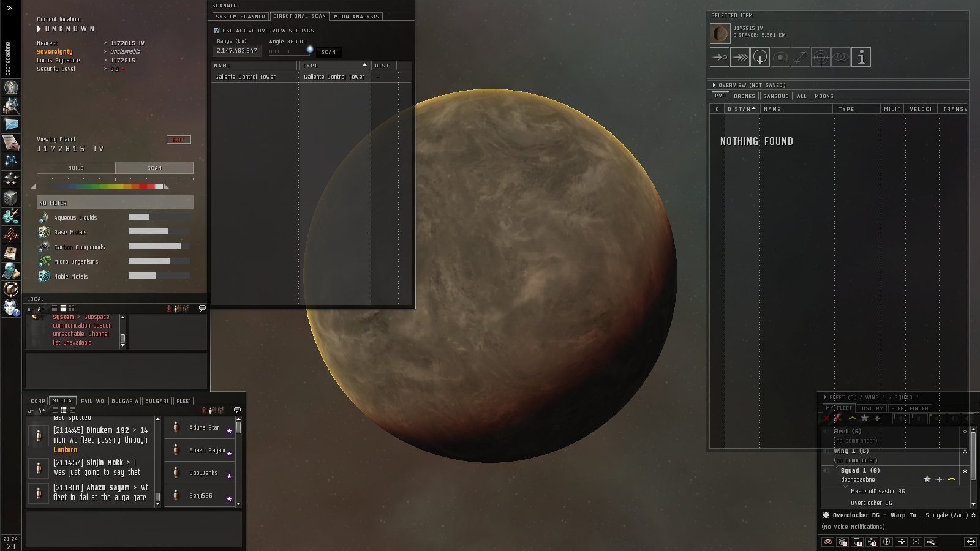Open the J172815 IV nearest location link
This screenshot has width=980, height=551.
coord(127,43)
